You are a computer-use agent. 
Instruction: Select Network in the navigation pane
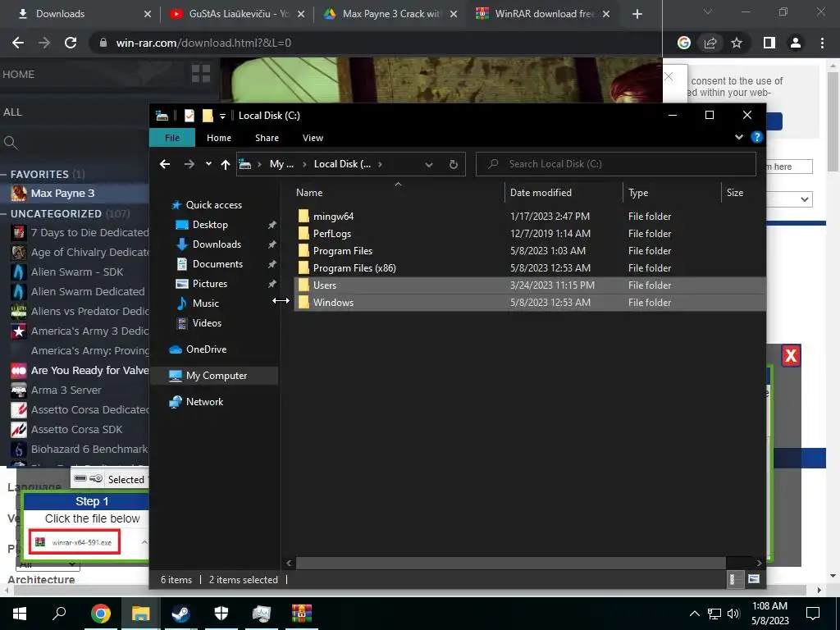click(x=204, y=402)
